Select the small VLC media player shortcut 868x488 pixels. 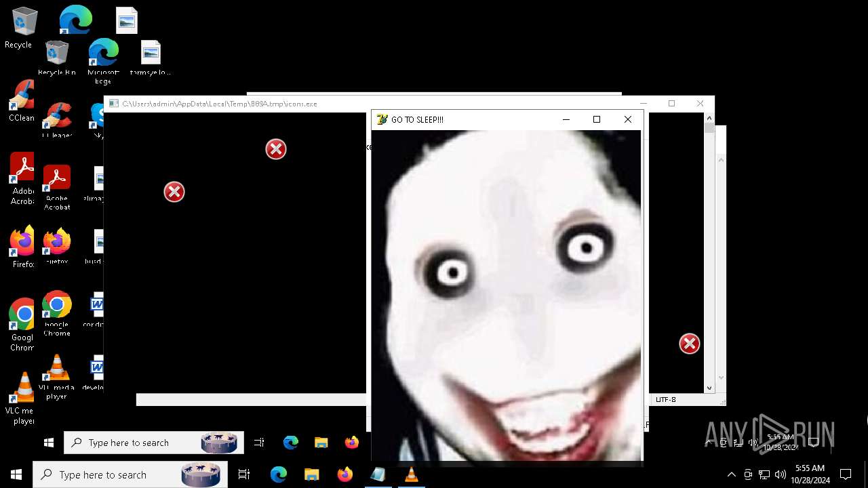pos(57,377)
